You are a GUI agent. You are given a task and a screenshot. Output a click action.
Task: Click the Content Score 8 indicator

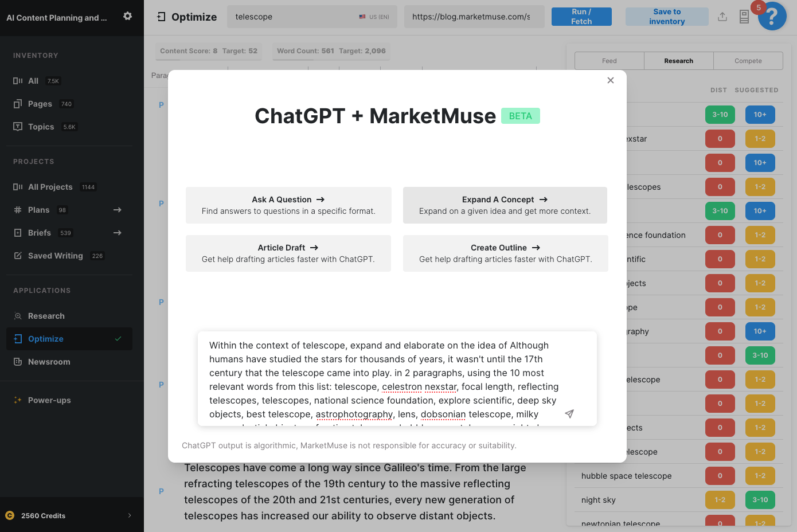(209, 51)
